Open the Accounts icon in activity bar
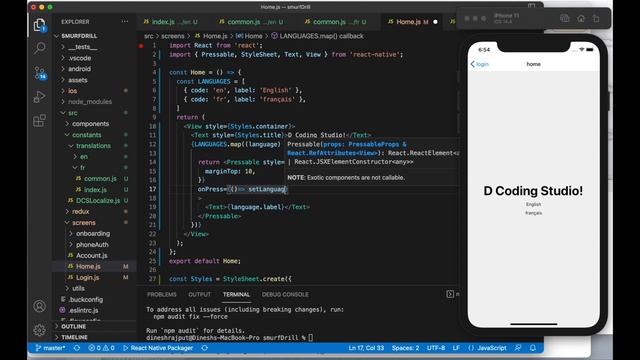Screen dimensions: 640x360 pyautogui.click(x=40, y=306)
